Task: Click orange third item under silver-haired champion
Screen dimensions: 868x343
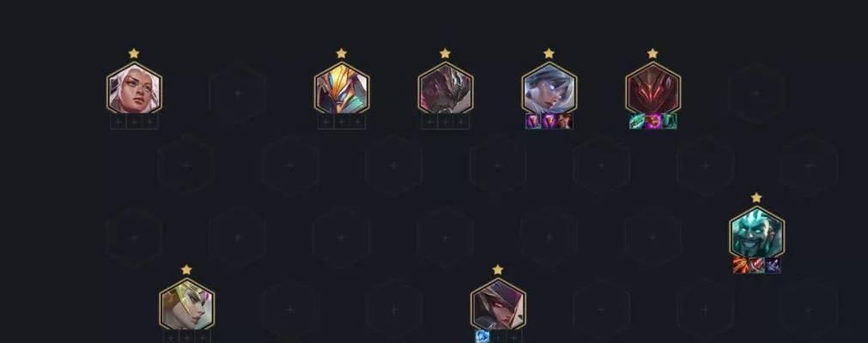Action: (565, 121)
